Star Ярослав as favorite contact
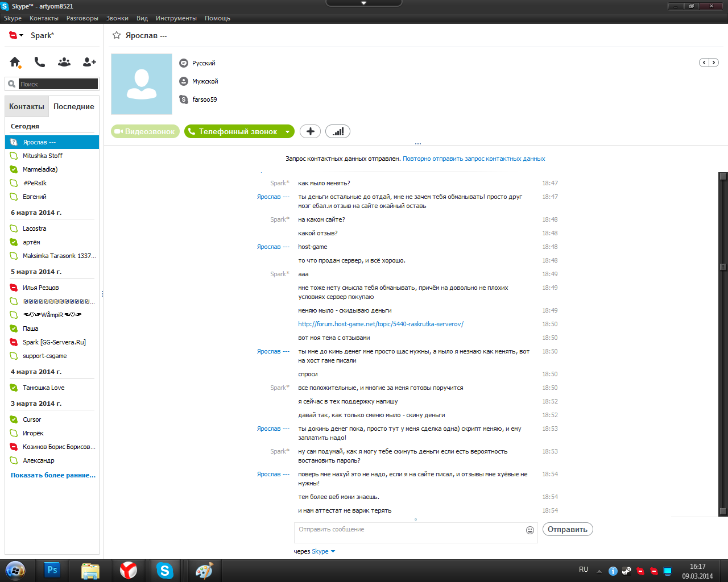Viewport: 728px width, 582px height. pos(117,35)
